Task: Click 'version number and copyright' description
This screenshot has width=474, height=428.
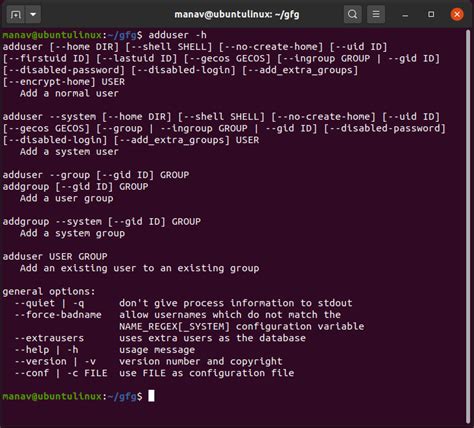Action: pyautogui.click(x=201, y=362)
